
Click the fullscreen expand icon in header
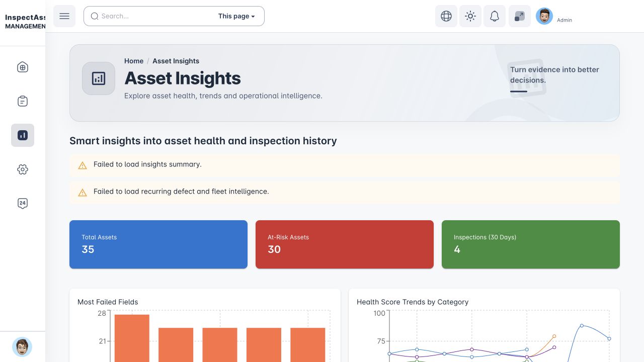tap(520, 16)
